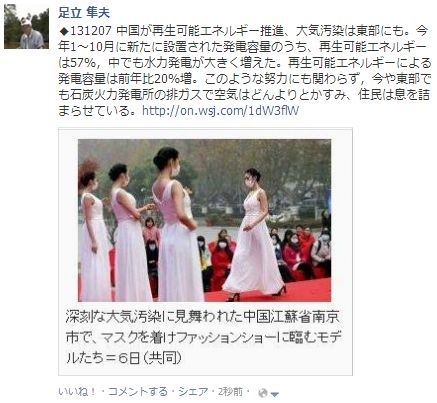Open the 2秒前 timestamp permalink

[230, 392]
